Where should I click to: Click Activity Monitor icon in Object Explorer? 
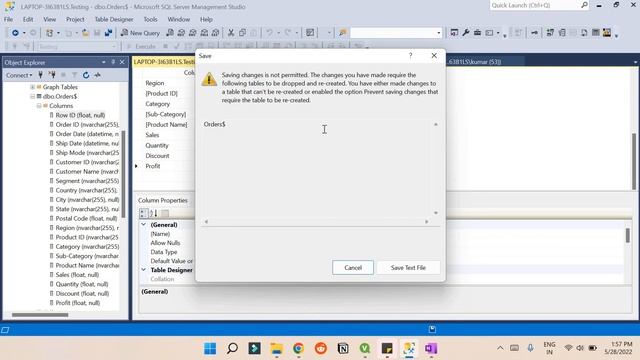click(x=97, y=75)
